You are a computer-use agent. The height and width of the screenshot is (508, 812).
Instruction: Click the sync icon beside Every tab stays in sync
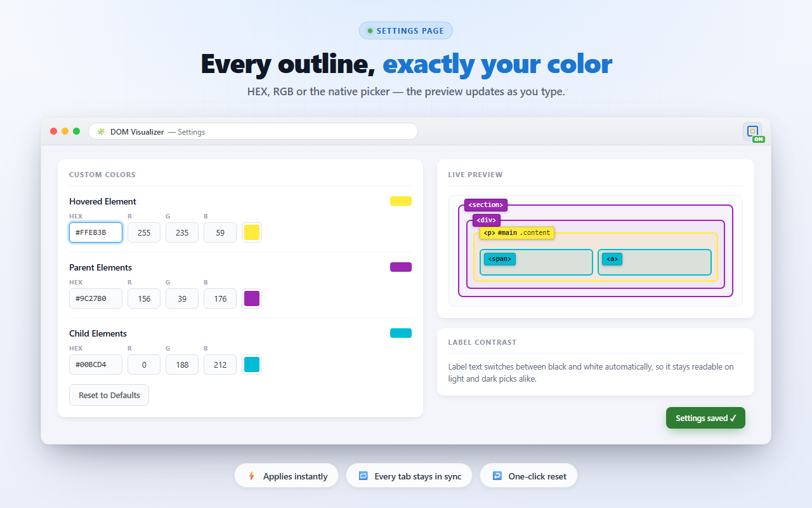click(363, 476)
